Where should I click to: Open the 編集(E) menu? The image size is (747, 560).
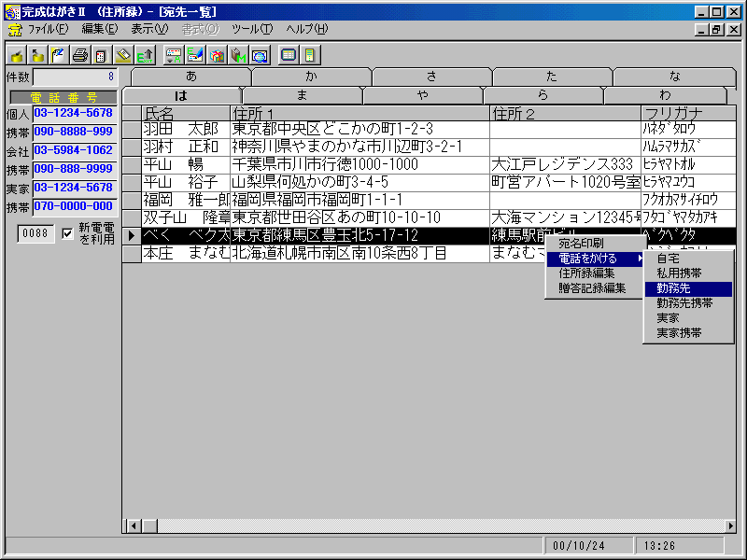(x=100, y=29)
